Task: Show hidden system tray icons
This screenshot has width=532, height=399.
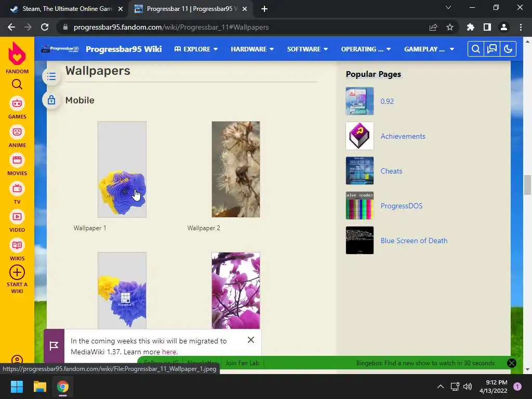Action: point(441,387)
